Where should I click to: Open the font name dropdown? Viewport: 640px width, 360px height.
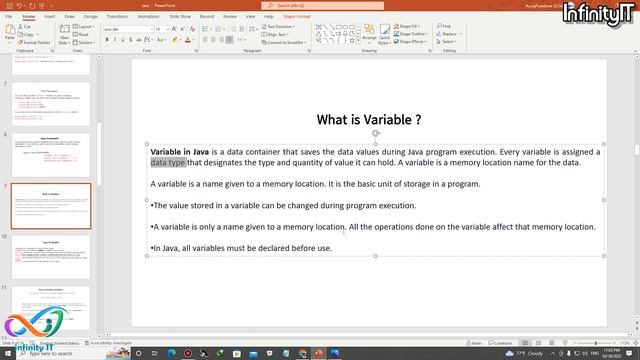[151, 29]
